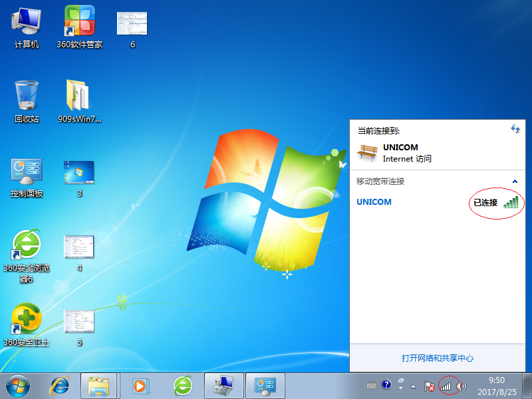Show hidden tray icons arrow
The height and width of the screenshot is (399, 532).
coord(413,386)
